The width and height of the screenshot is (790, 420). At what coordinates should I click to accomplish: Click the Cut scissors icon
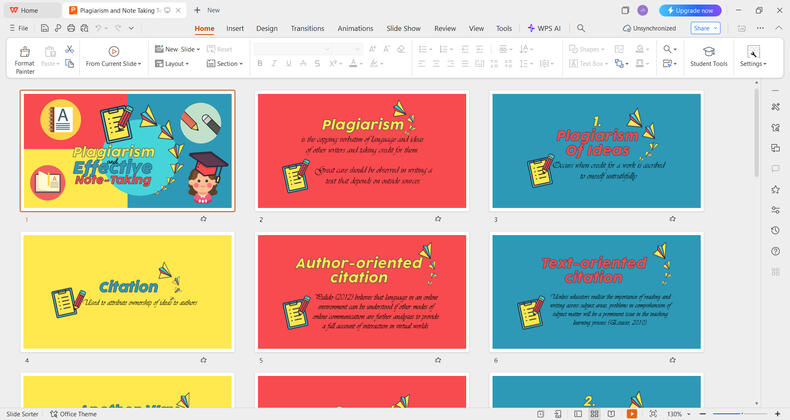(70, 49)
